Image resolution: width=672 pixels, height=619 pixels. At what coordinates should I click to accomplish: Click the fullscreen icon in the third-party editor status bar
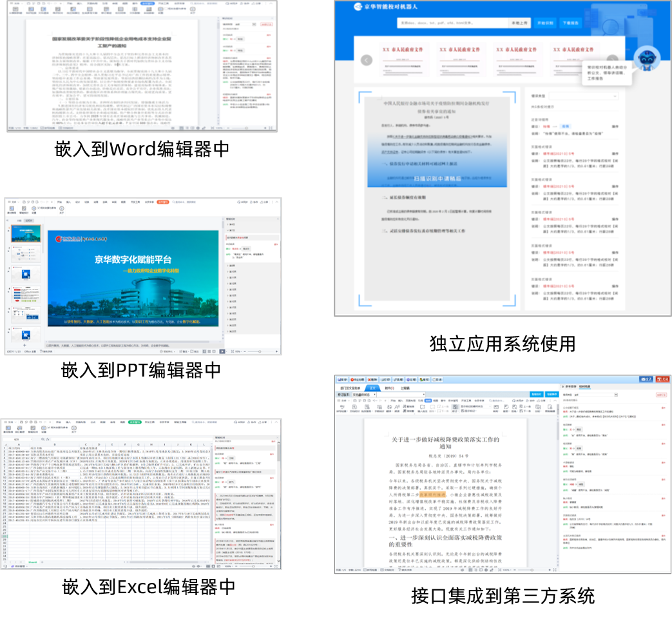[x=555, y=569]
